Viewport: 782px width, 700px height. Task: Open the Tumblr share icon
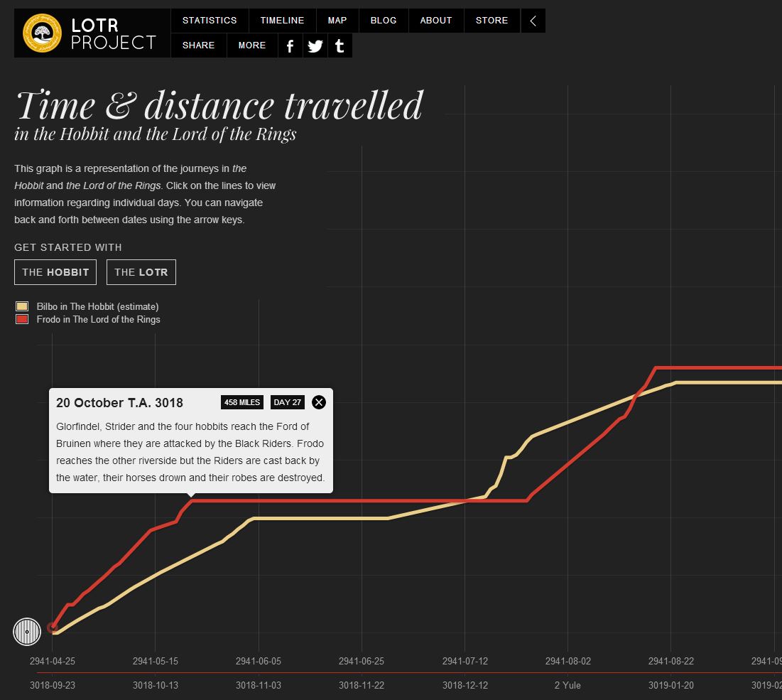pos(340,46)
